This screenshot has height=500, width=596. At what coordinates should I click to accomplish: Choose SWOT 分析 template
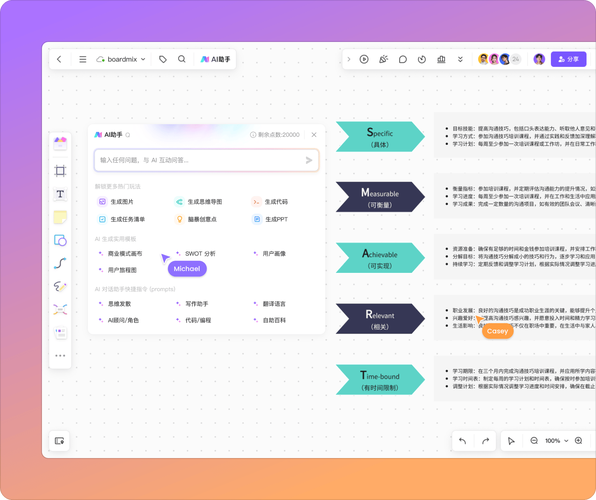point(196,254)
